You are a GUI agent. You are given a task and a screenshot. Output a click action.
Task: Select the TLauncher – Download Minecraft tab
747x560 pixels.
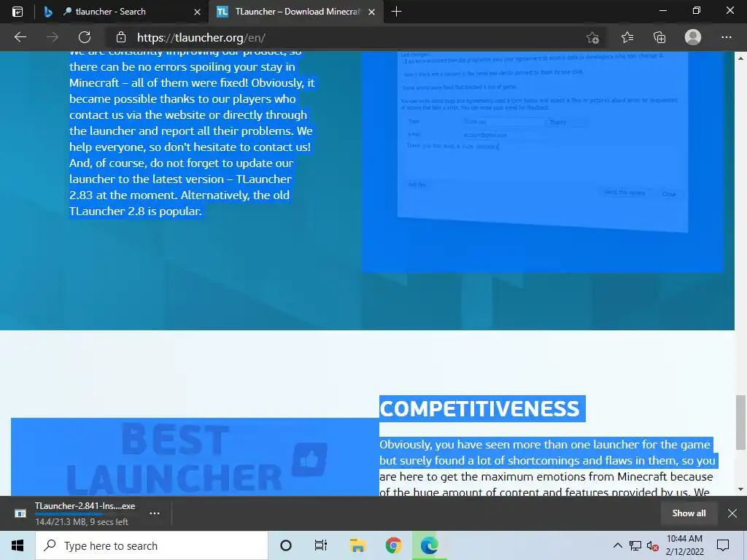(x=295, y=12)
